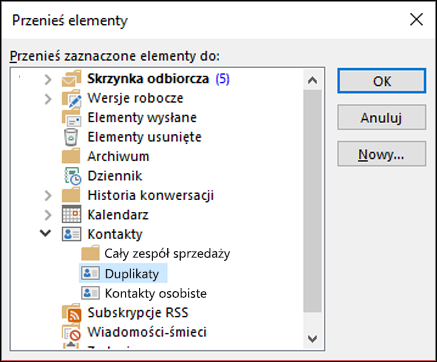The width and height of the screenshot is (437, 362).
Task: Click the Elementy usunięte trash bin icon
Action: point(71,137)
